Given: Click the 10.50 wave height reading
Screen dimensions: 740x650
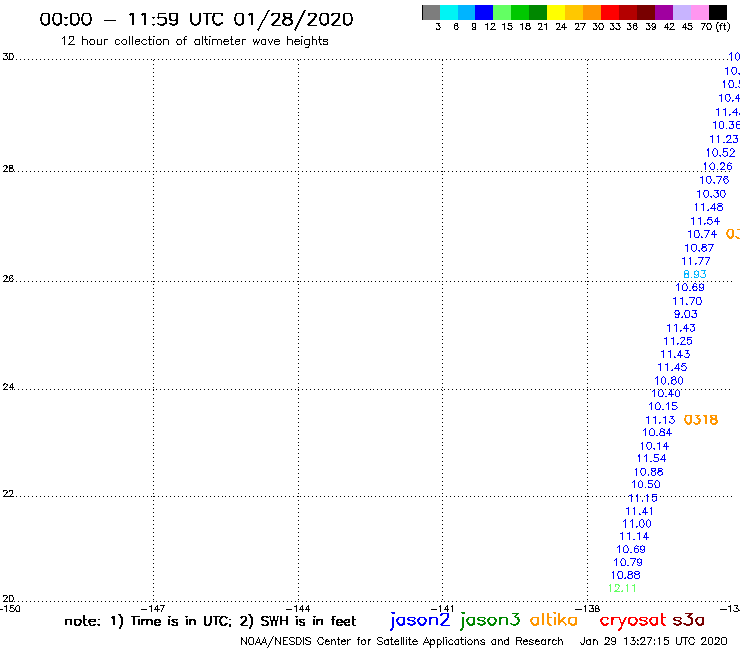Looking at the screenshot, I should pos(646,484).
